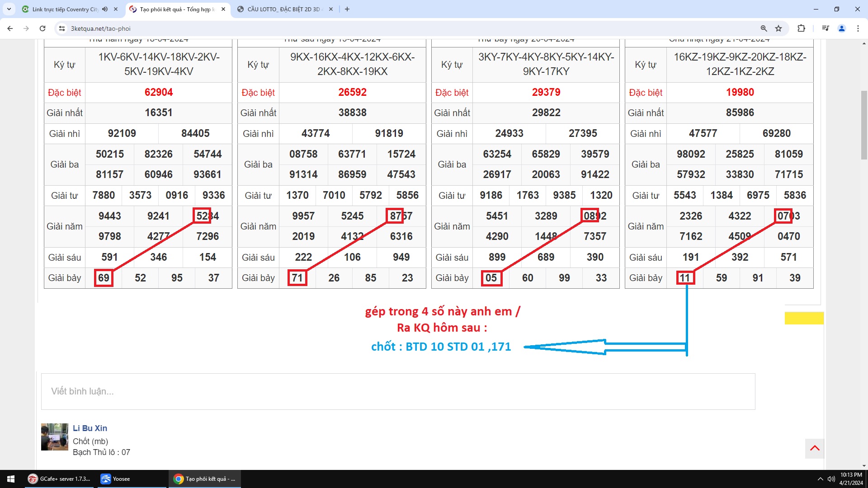
Task: Open Li Bu Xin's profile link
Action: click(x=90, y=428)
